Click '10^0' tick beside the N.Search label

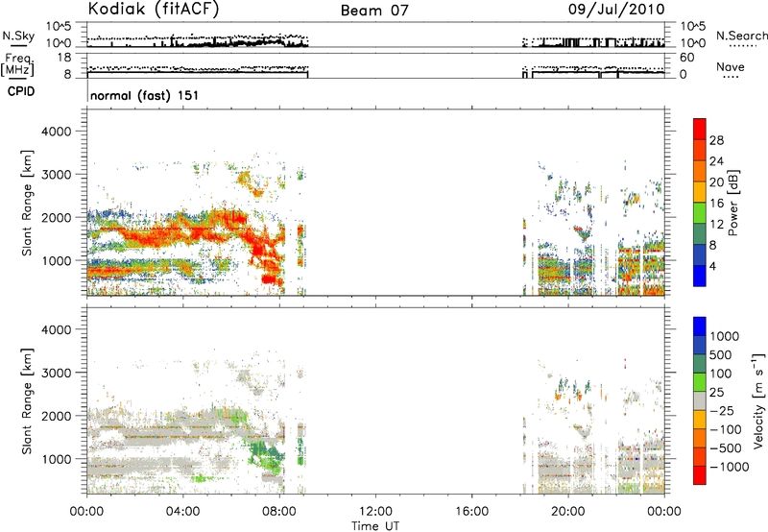coord(693,43)
